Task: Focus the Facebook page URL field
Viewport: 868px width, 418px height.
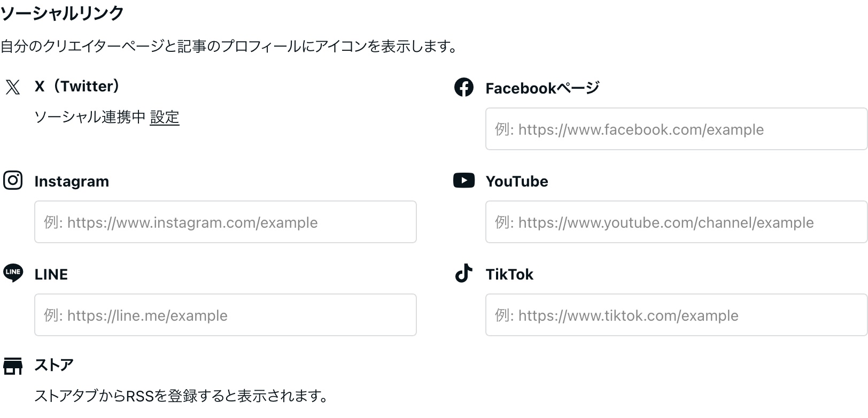Action: (x=676, y=129)
